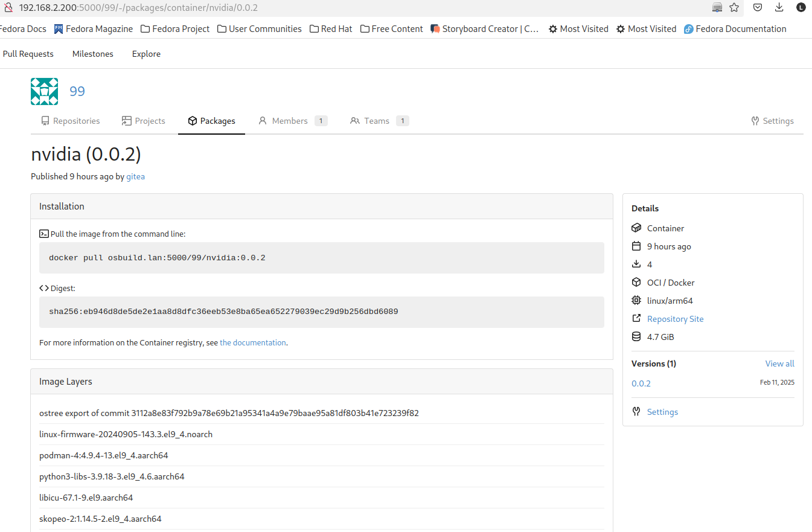Open the Pocket save icon
Image resolution: width=812 pixels, height=532 pixels.
pyautogui.click(x=757, y=7)
